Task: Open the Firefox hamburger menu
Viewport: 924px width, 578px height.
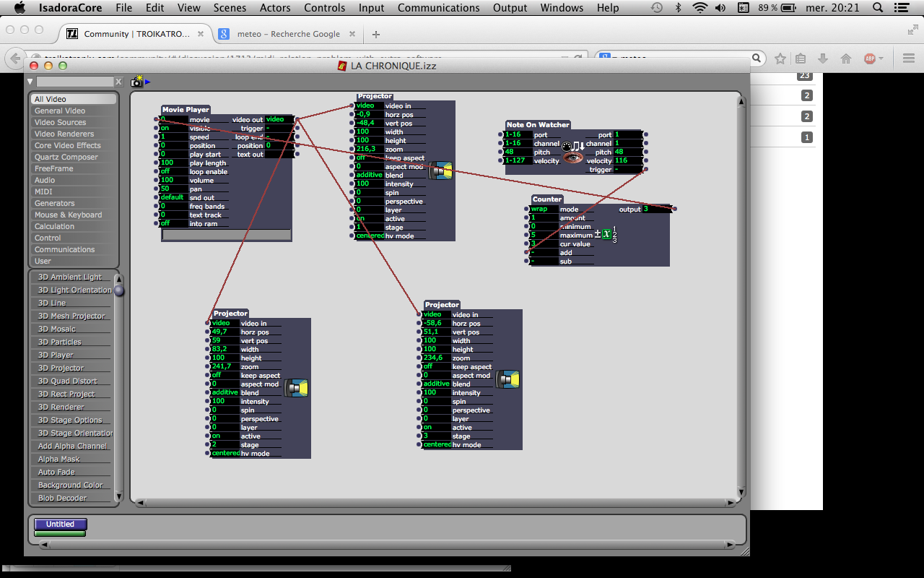Action: pyautogui.click(x=908, y=59)
